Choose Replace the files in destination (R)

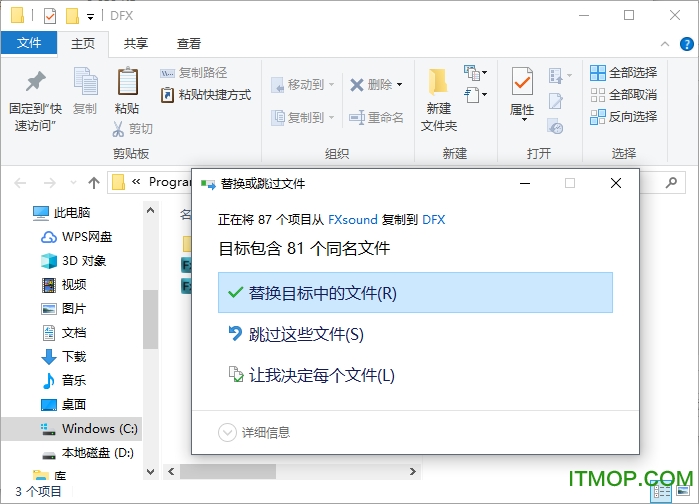pos(415,293)
